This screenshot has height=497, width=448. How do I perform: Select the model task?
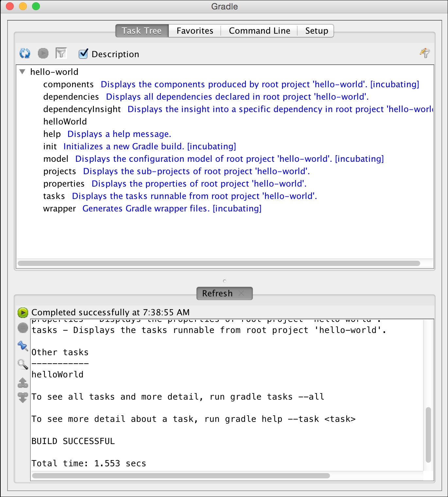click(56, 159)
